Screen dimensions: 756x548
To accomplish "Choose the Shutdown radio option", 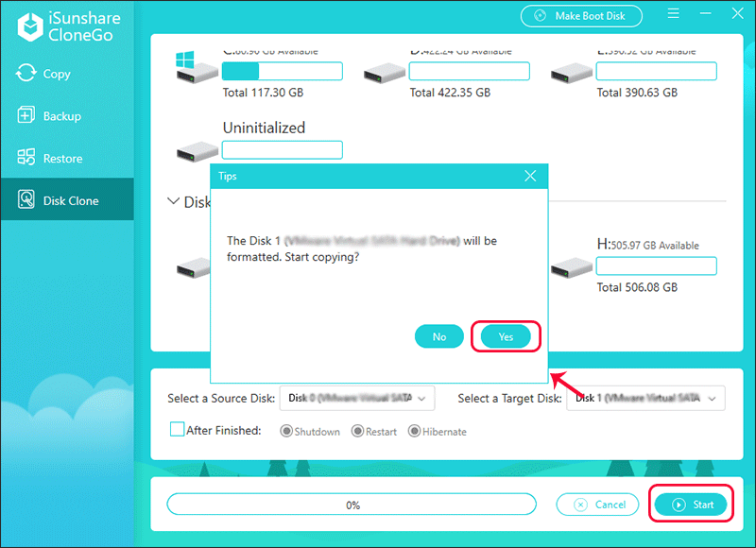I will point(286,432).
